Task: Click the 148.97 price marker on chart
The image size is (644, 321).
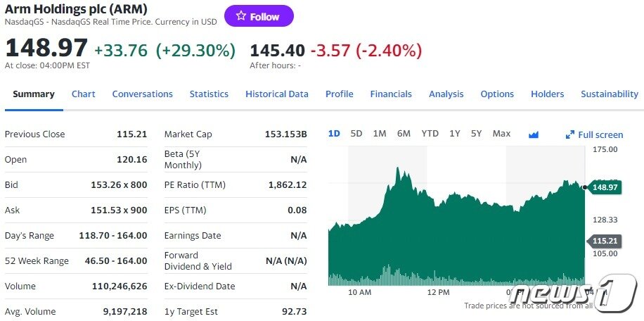Action: [x=605, y=187]
